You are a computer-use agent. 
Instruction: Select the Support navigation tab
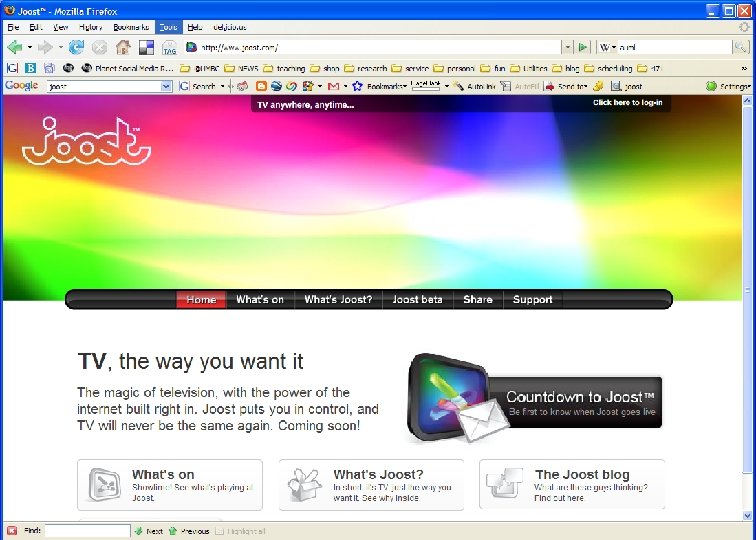pos(532,299)
